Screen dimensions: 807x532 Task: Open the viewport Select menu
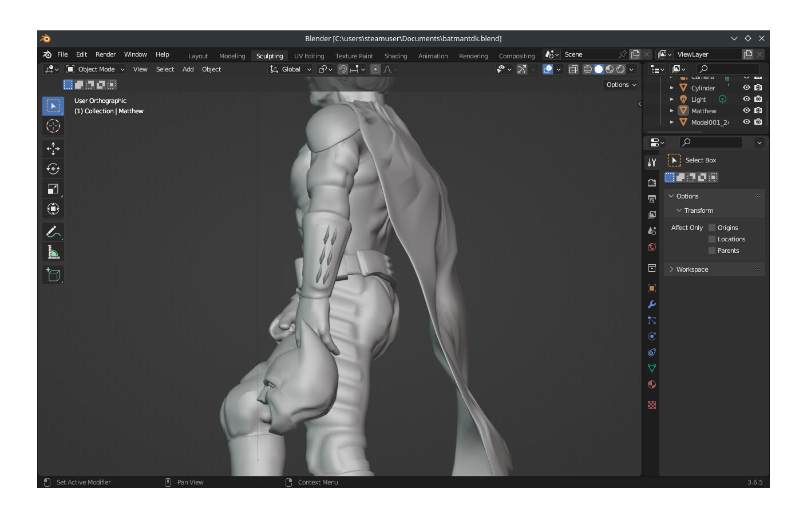pyautogui.click(x=165, y=69)
